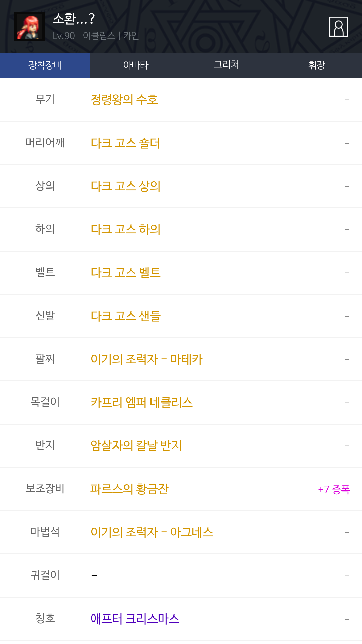The image size is (362, 644).
Task: Tap the +7 증폭 amplification label
Action: point(334,490)
